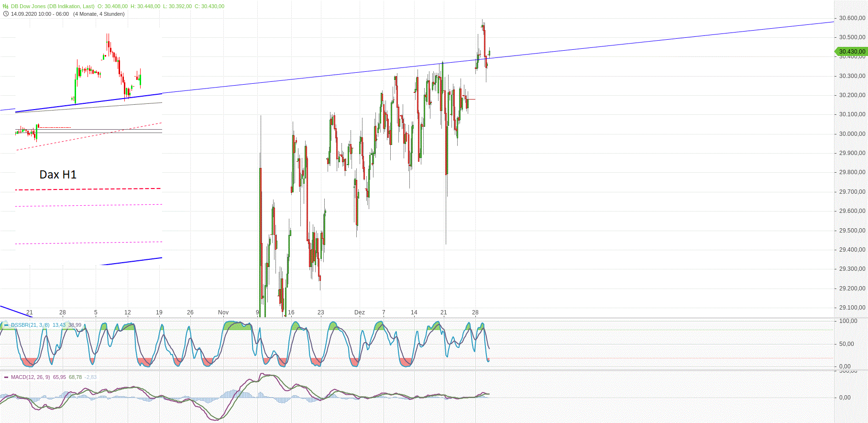Select the divider between DSSBR and MACD panels
Screen dimensions: 868x423
434,370
